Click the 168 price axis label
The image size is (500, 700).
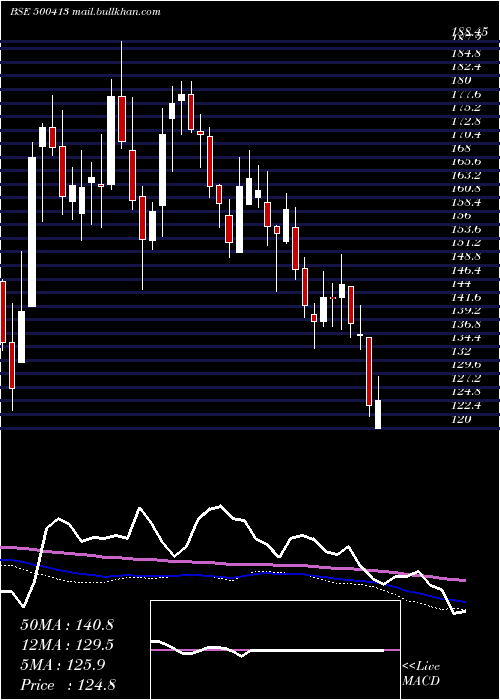click(462, 149)
